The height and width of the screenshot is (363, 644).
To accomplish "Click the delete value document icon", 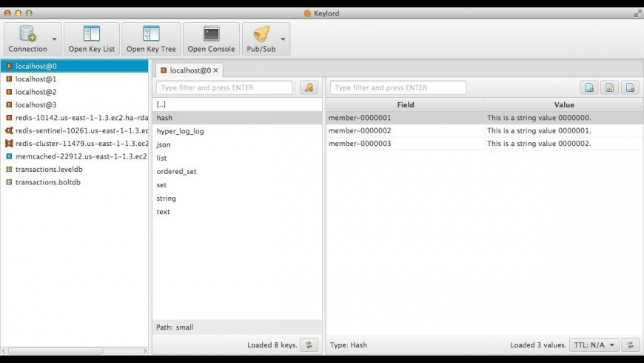I will (630, 87).
